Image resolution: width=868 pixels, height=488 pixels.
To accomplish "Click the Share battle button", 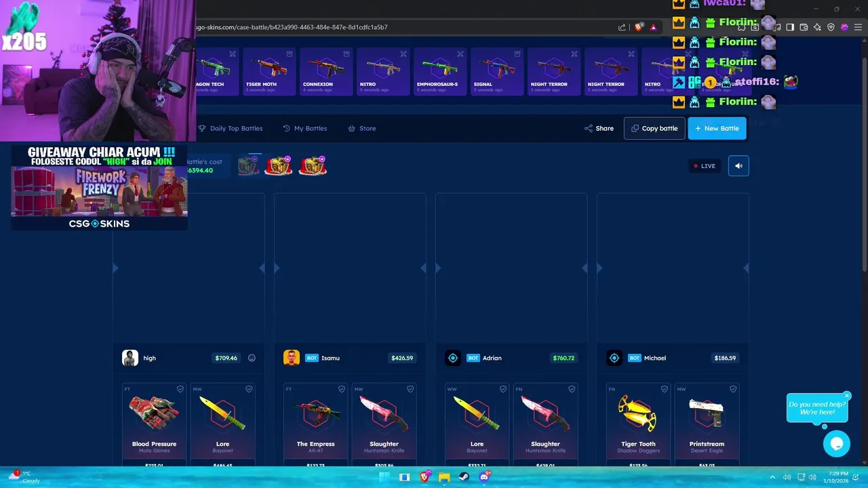I will 599,128.
